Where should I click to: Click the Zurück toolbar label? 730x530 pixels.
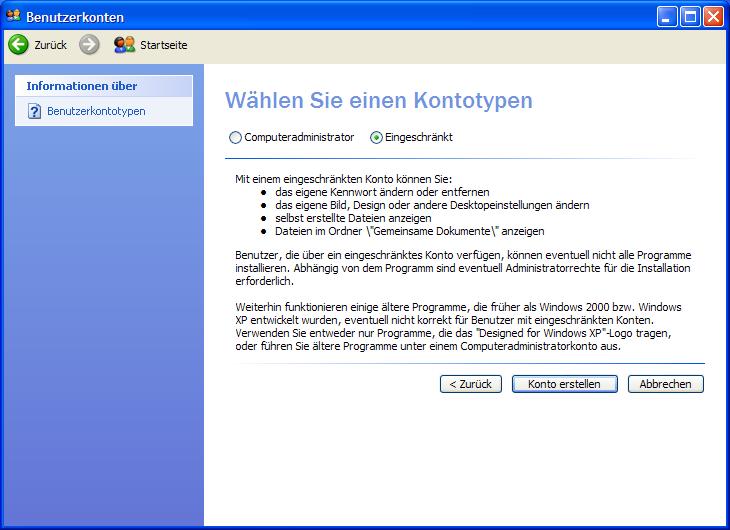point(51,45)
